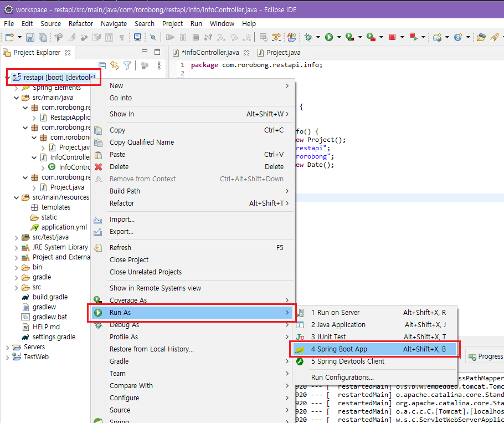The image size is (504, 423).
Task: Open the Window menu
Action: coord(222,24)
